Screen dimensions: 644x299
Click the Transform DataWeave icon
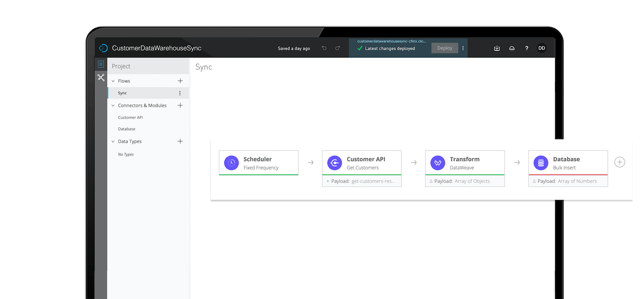(x=438, y=163)
